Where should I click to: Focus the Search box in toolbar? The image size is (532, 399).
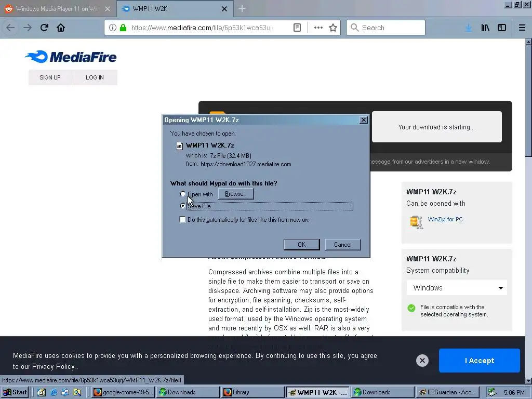[386, 28]
